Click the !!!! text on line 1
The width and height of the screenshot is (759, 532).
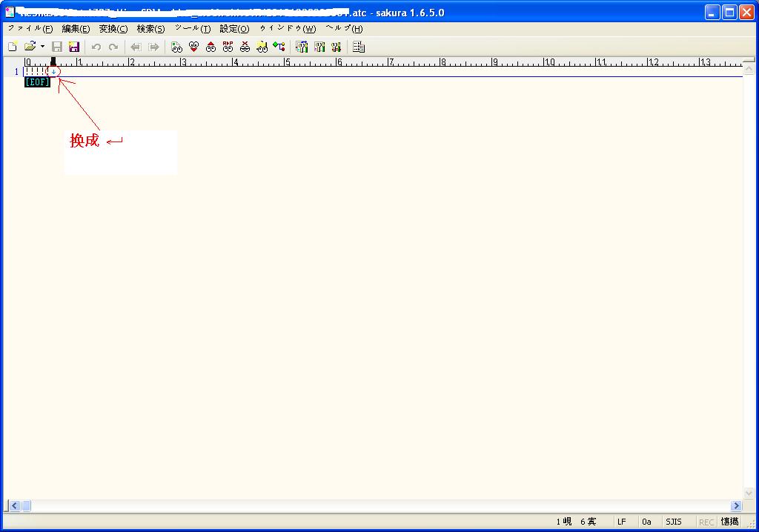coord(35,72)
